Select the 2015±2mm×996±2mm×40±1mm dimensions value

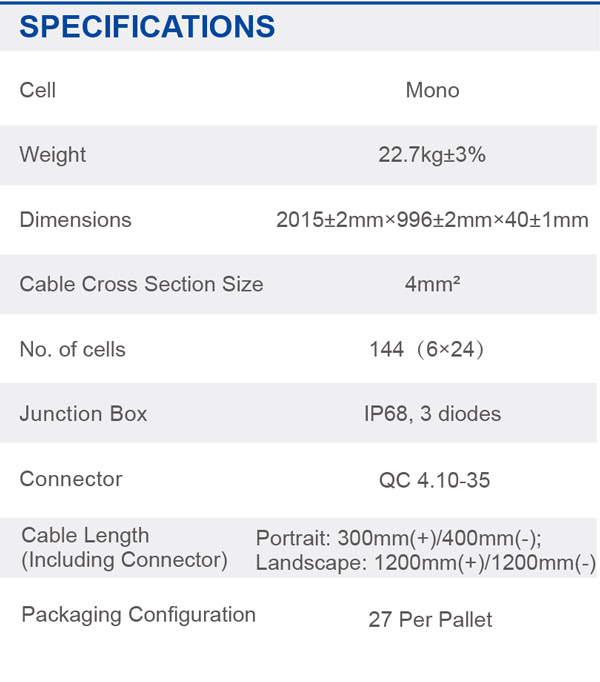coord(432,220)
